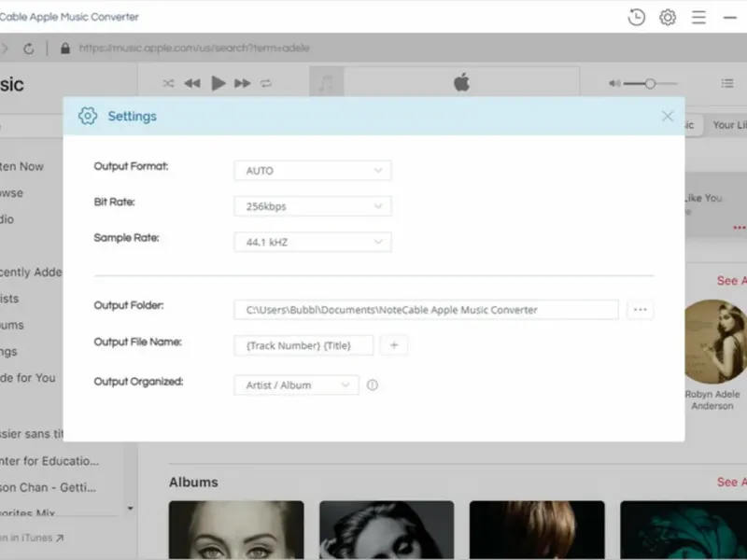The width and height of the screenshot is (747, 560).
Task: Open the first Adele album cover
Action: (x=236, y=530)
